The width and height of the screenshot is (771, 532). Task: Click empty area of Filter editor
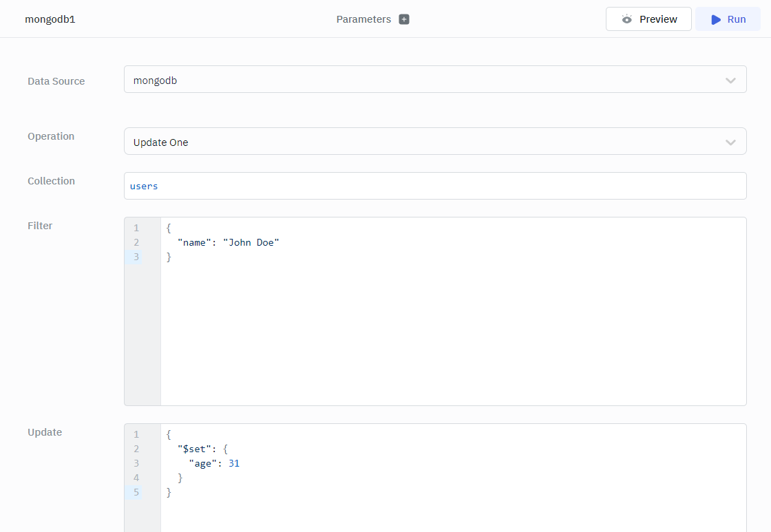coord(447,330)
